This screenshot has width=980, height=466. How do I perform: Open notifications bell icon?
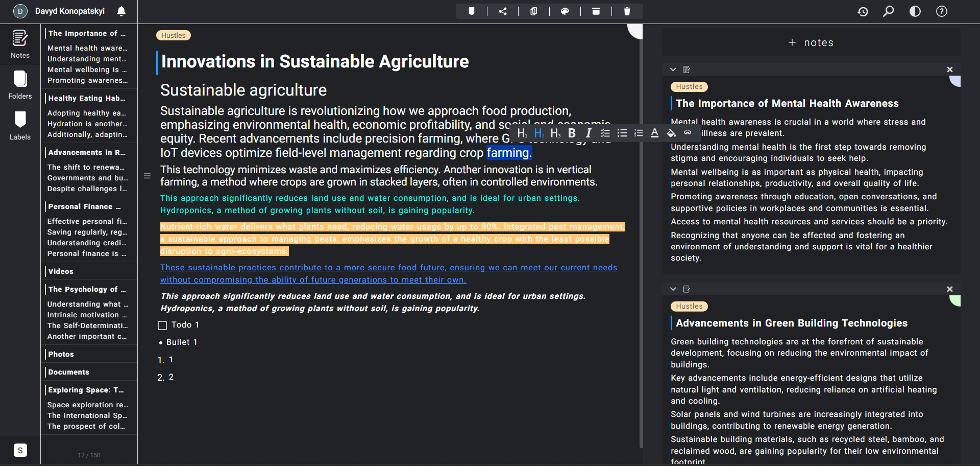point(121,11)
